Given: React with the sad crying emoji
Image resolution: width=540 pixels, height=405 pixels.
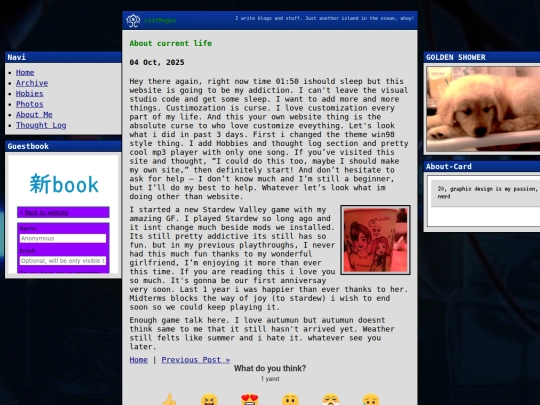Looking at the screenshot, I should point(371,400).
